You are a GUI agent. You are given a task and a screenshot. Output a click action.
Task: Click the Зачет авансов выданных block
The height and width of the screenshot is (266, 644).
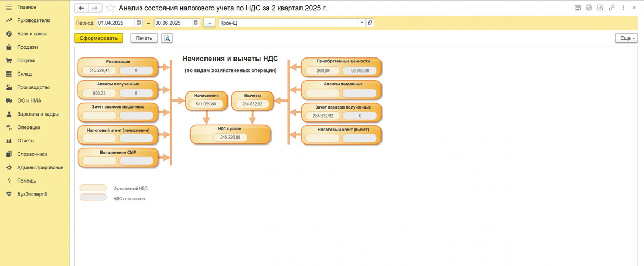(118, 112)
